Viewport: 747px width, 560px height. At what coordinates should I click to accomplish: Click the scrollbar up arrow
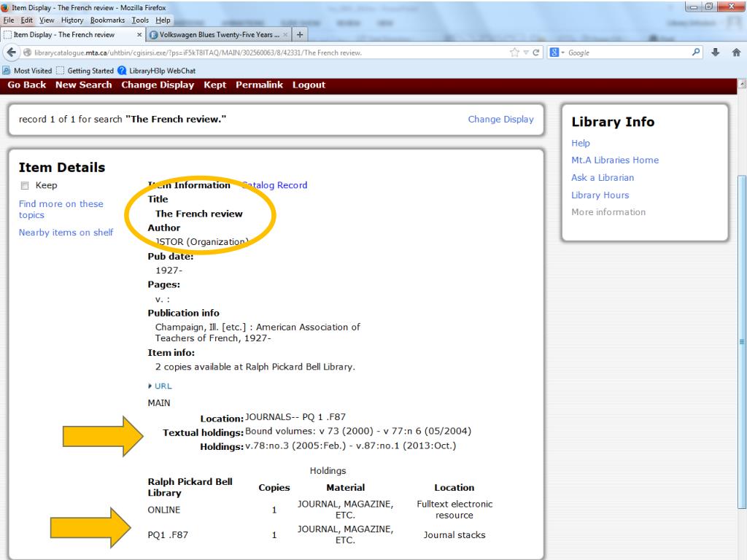click(742, 85)
